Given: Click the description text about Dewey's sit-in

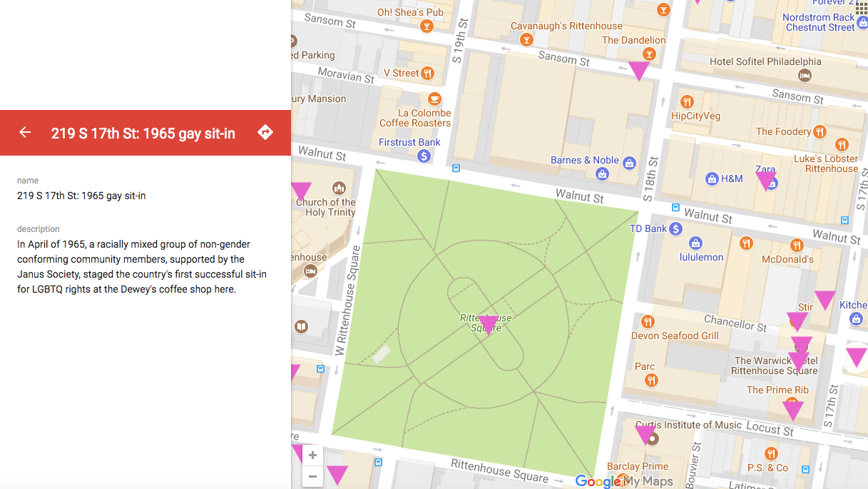Looking at the screenshot, I should (142, 267).
